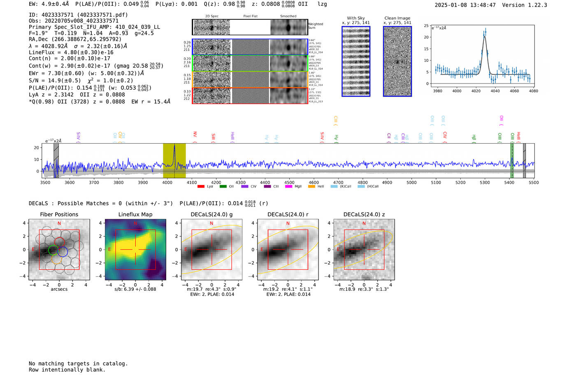Image resolution: width=576 pixels, height=392 pixels.
Task: Click the lzg label in the header
Action: click(x=322, y=4)
